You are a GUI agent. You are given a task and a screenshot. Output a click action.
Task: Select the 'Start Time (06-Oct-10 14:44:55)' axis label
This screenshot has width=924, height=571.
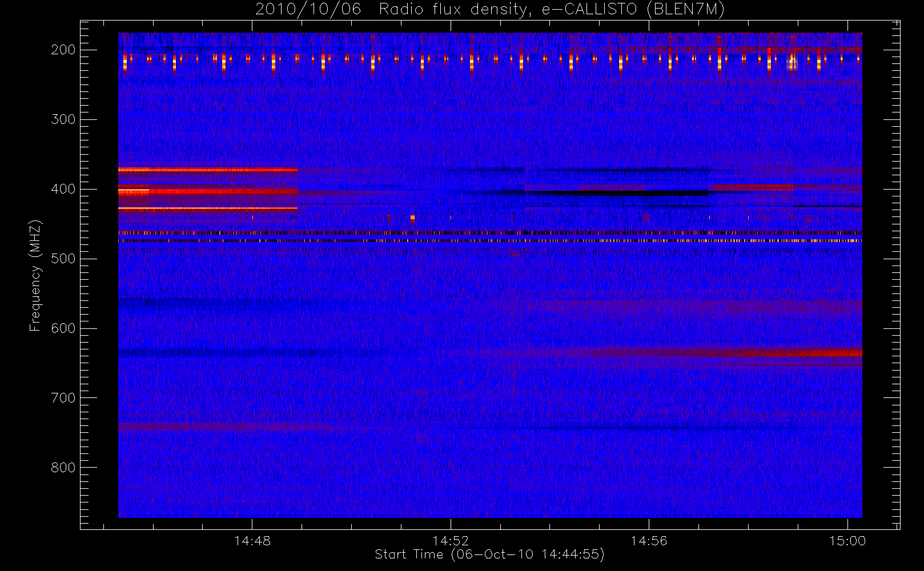(x=489, y=554)
